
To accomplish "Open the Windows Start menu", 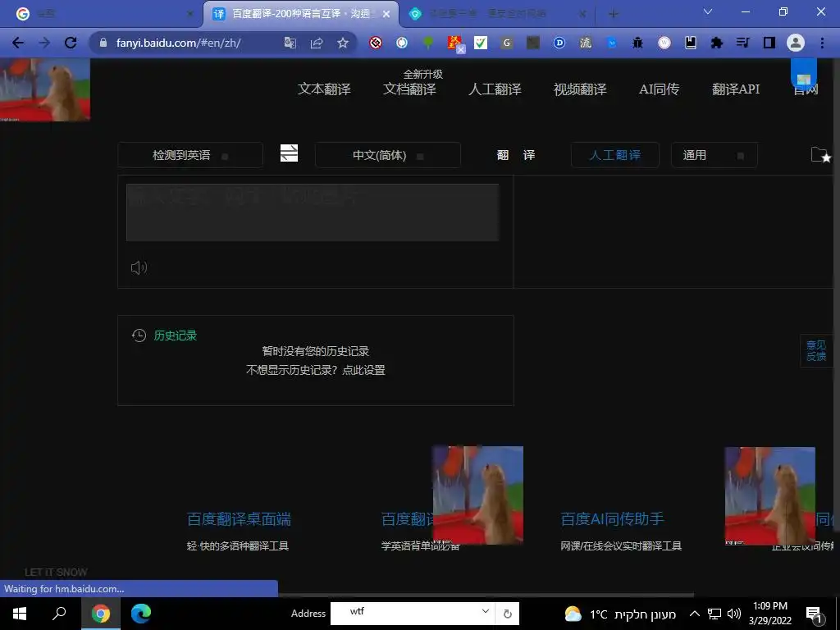I will (20, 613).
